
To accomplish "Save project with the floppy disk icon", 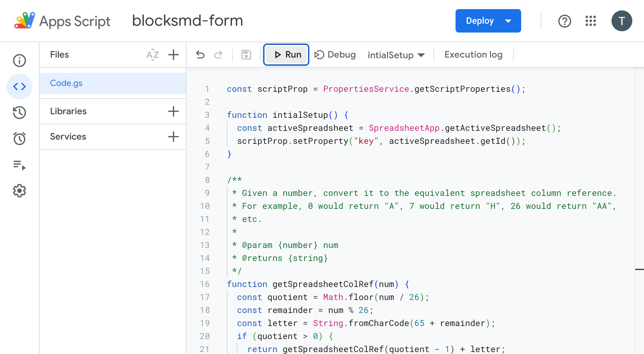I will click(246, 55).
